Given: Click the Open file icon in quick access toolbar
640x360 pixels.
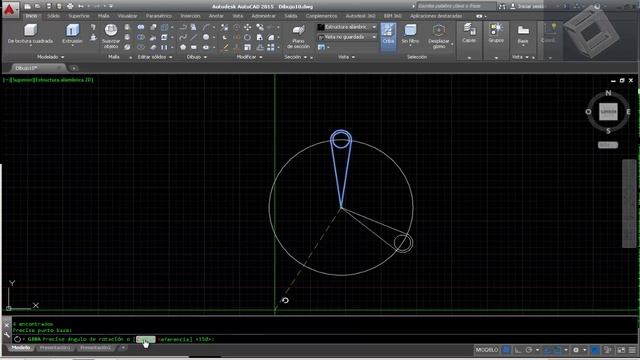Looking at the screenshot, I should (x=38, y=6).
